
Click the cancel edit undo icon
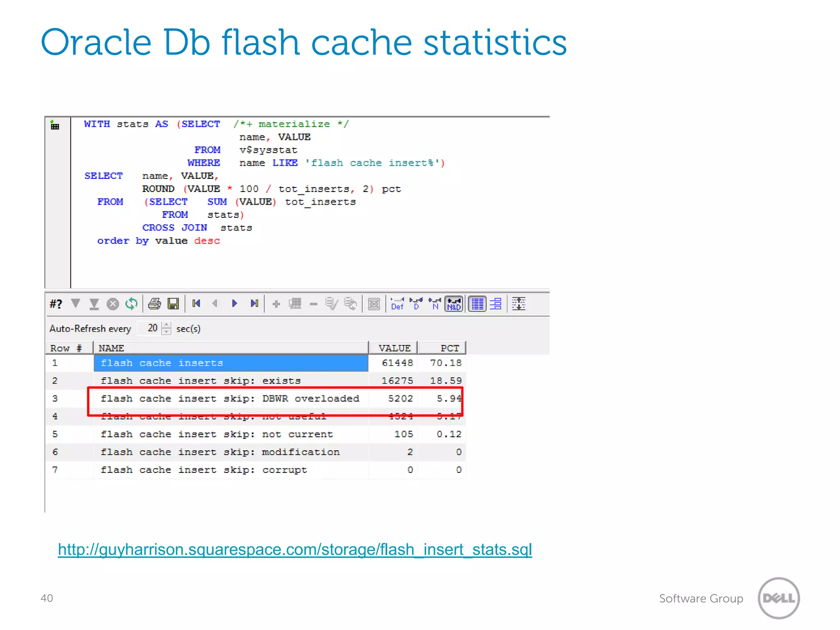point(350,304)
